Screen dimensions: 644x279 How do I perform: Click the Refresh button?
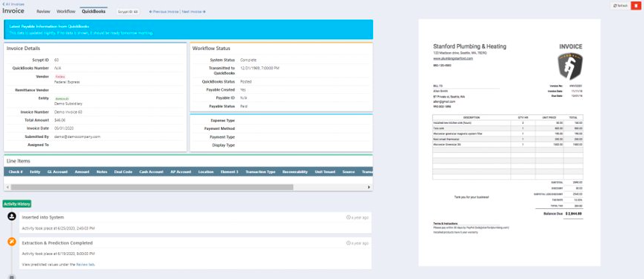tap(621, 6)
